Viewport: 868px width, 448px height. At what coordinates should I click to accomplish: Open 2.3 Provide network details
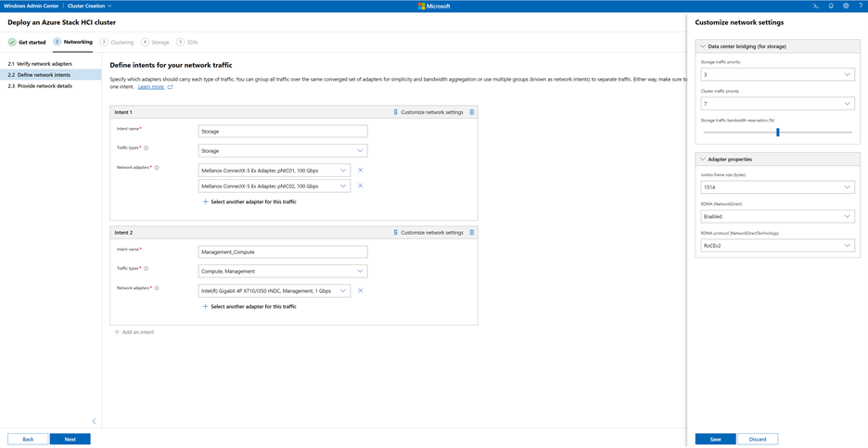(x=50, y=86)
